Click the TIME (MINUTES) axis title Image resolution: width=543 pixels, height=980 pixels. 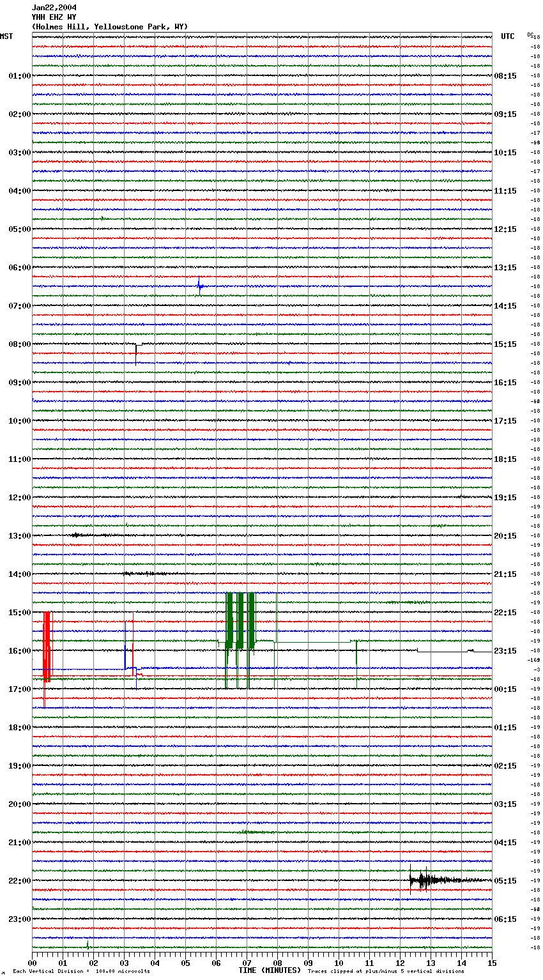click(x=270, y=970)
